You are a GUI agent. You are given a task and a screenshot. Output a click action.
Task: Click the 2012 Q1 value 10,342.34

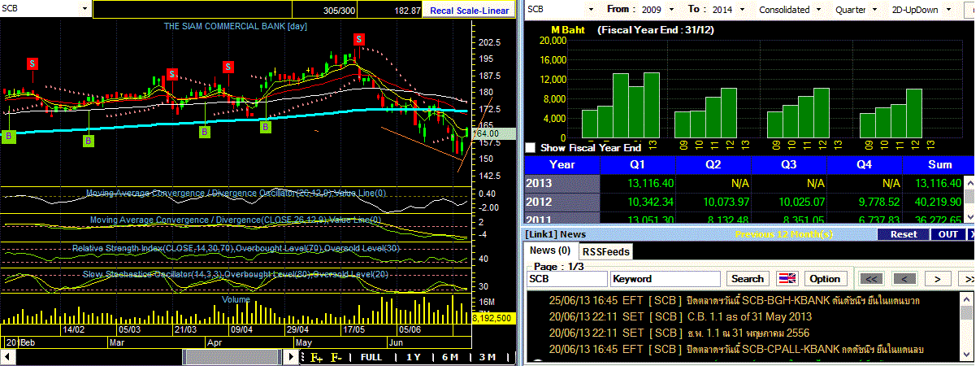650,202
